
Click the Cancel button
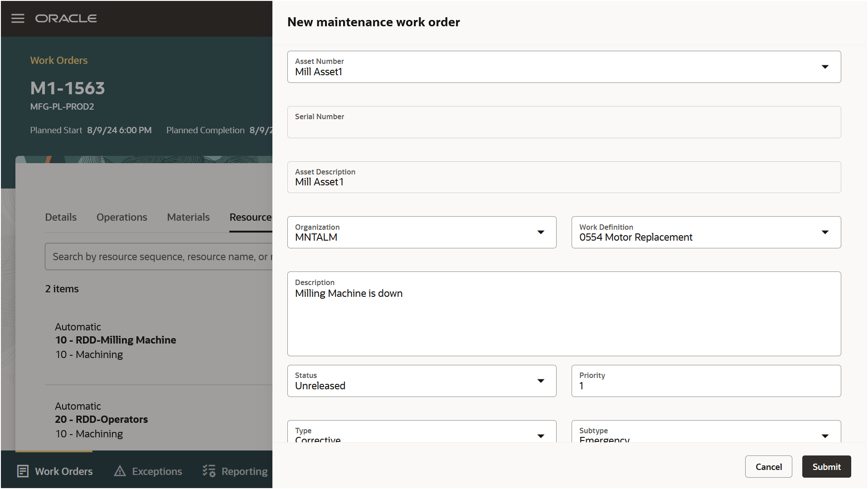[x=769, y=467]
